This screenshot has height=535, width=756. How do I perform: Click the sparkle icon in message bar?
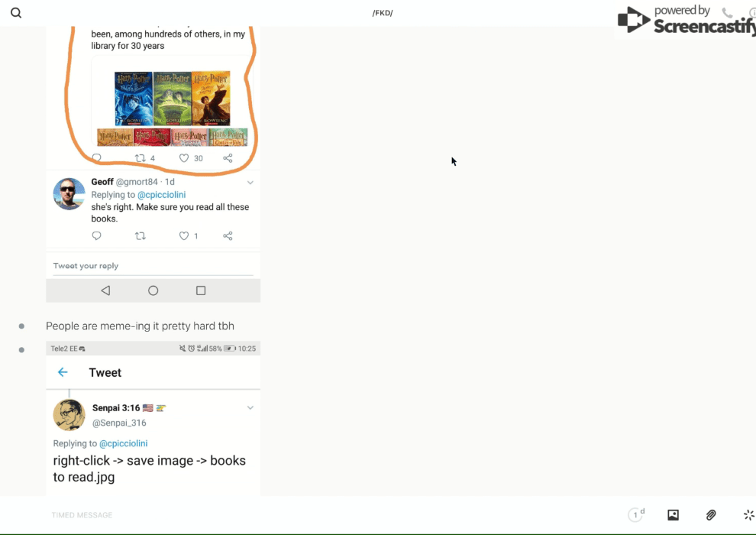coord(748,515)
